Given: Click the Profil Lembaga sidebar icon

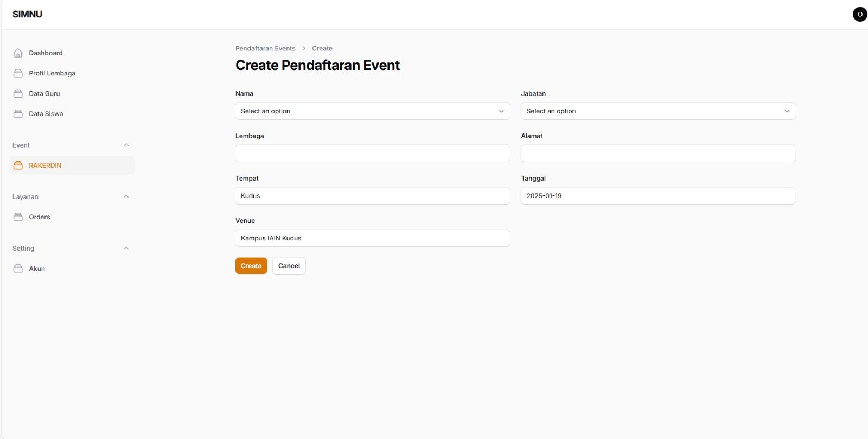Looking at the screenshot, I should click(x=18, y=73).
